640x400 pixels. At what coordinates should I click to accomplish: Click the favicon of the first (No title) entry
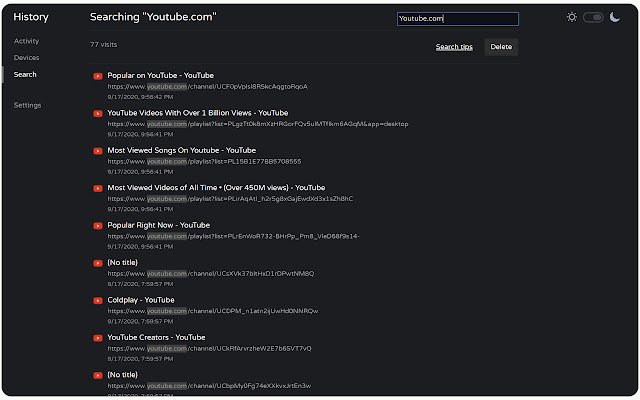click(98, 263)
